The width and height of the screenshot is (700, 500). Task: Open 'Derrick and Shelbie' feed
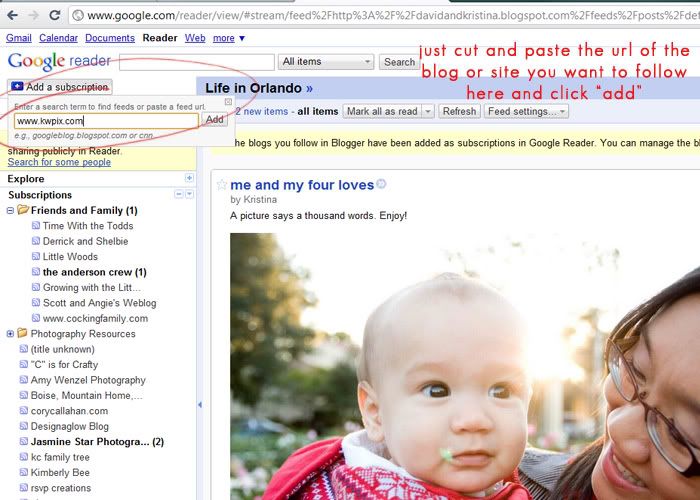tap(85, 241)
